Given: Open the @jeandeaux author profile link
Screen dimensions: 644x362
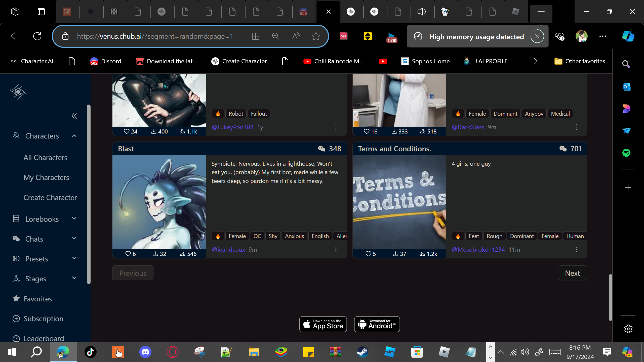Looking at the screenshot, I should point(228,250).
